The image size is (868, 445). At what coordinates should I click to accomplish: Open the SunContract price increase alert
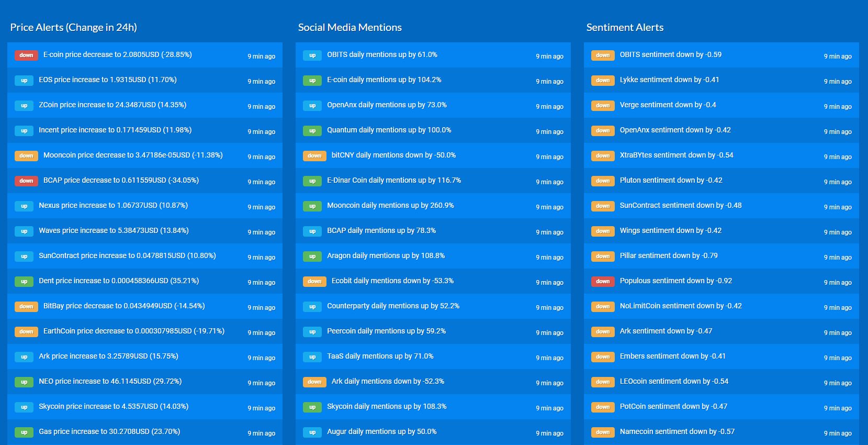pyautogui.click(x=145, y=256)
